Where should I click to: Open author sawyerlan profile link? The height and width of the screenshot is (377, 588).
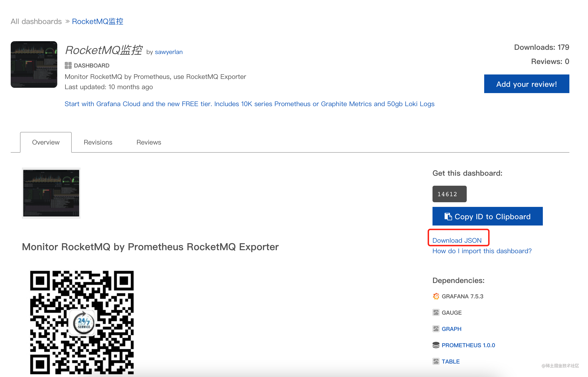[x=169, y=52]
